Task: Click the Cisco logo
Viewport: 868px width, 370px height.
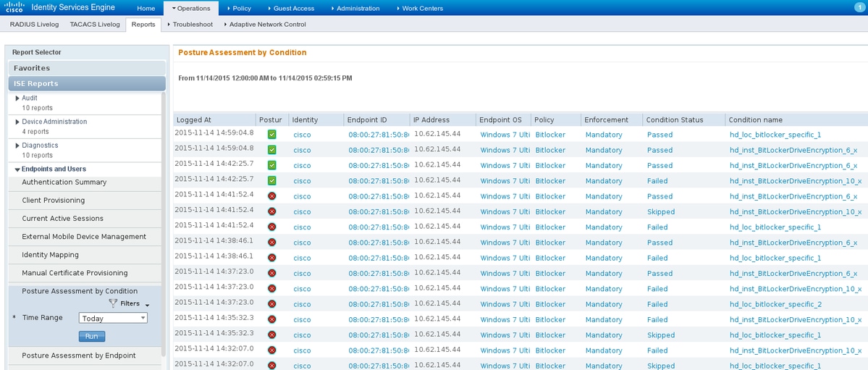Action: [x=14, y=7]
